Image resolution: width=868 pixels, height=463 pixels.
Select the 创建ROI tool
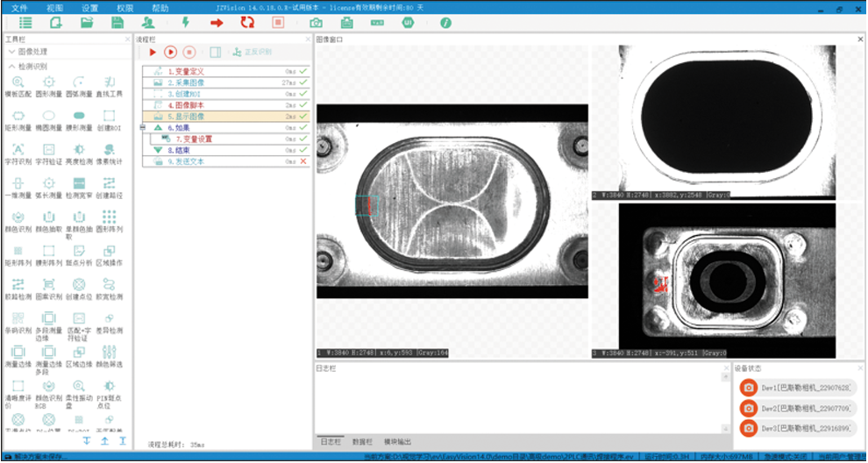pyautogui.click(x=109, y=121)
